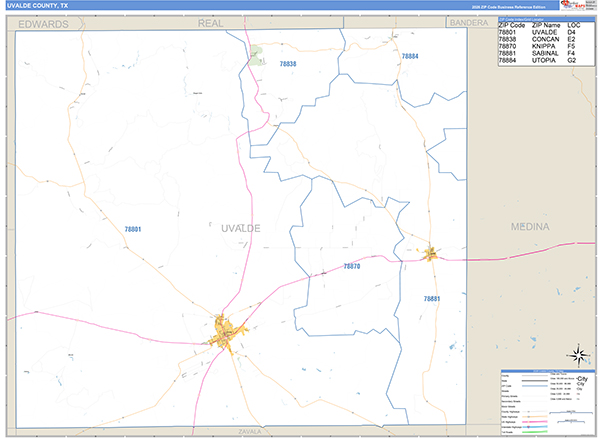Click the EDWARDS county label
Viewport: 600px width, 438px height.
pos(43,24)
